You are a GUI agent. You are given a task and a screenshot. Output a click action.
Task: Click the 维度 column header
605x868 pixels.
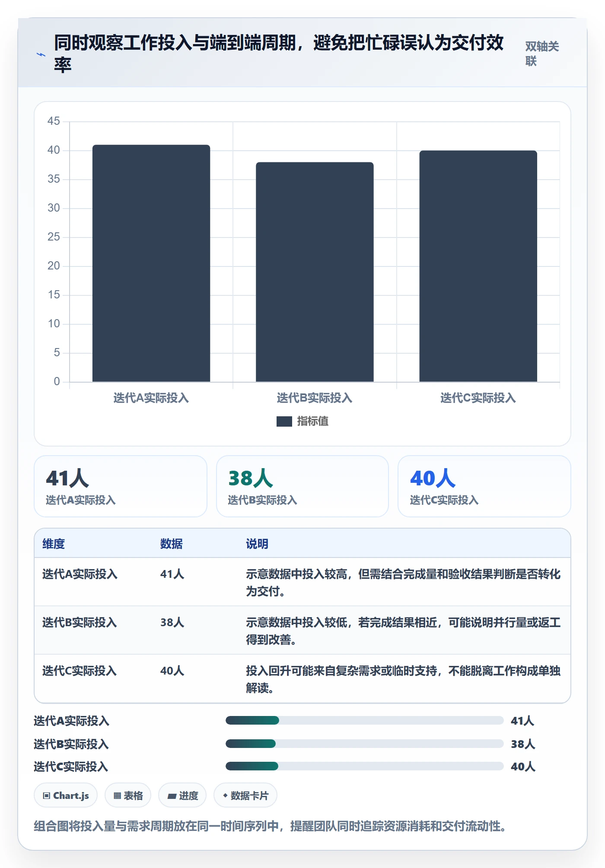coord(54,544)
